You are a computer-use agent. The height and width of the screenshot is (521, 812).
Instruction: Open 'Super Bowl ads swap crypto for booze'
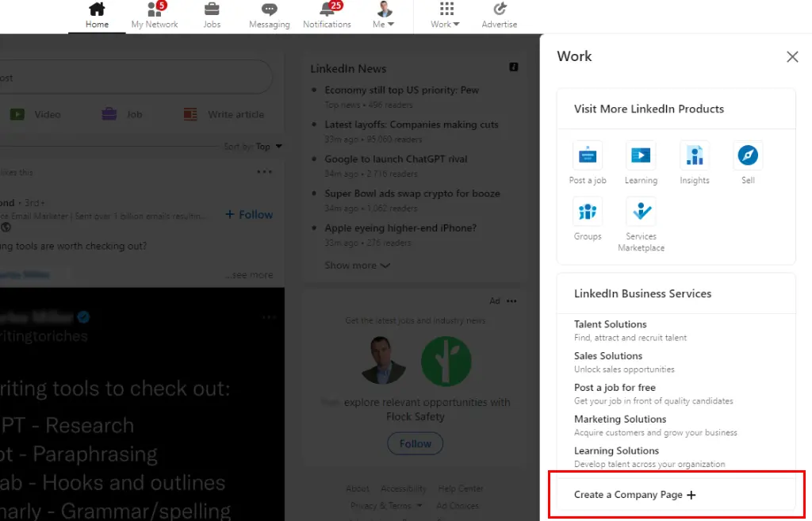point(412,193)
